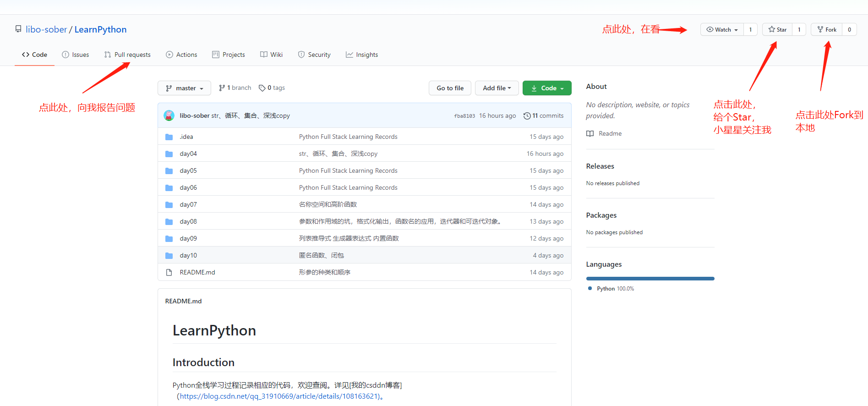Click the README.md file icon
This screenshot has height=406, width=868.
point(169,273)
